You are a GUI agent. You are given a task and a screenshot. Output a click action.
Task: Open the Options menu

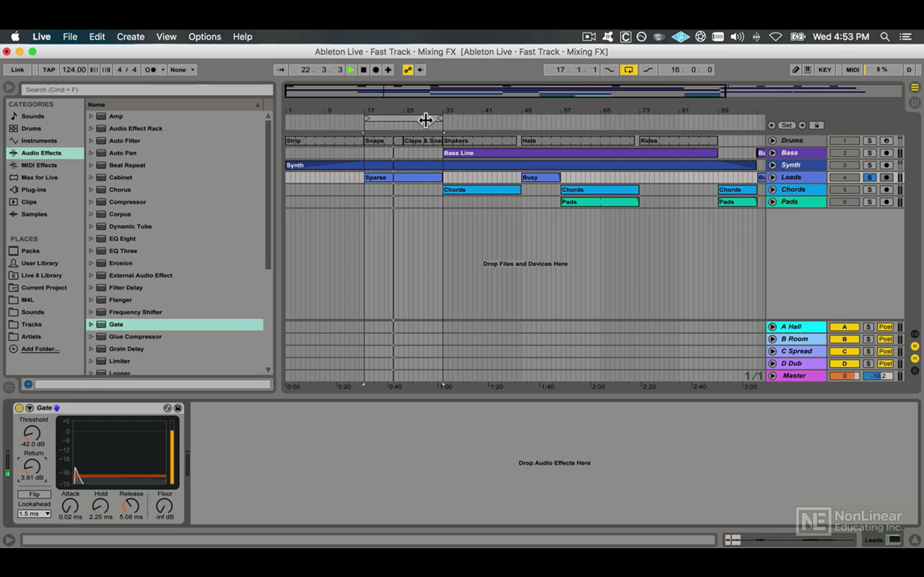click(x=205, y=37)
